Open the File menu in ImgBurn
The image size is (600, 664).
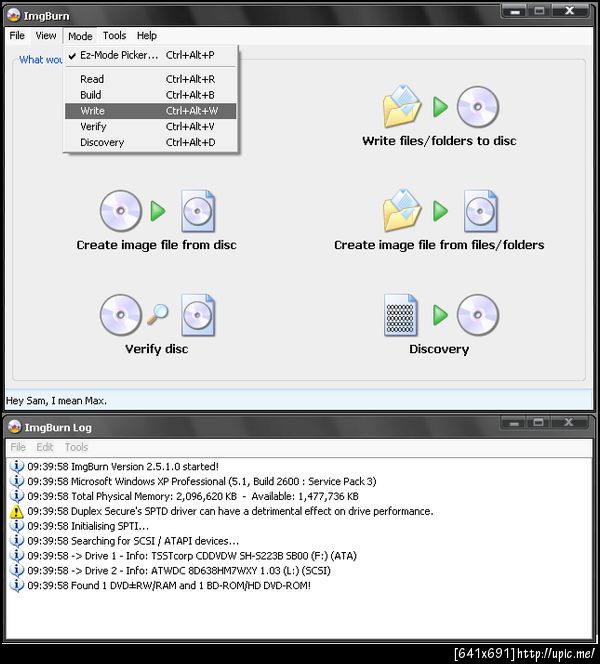[17, 36]
